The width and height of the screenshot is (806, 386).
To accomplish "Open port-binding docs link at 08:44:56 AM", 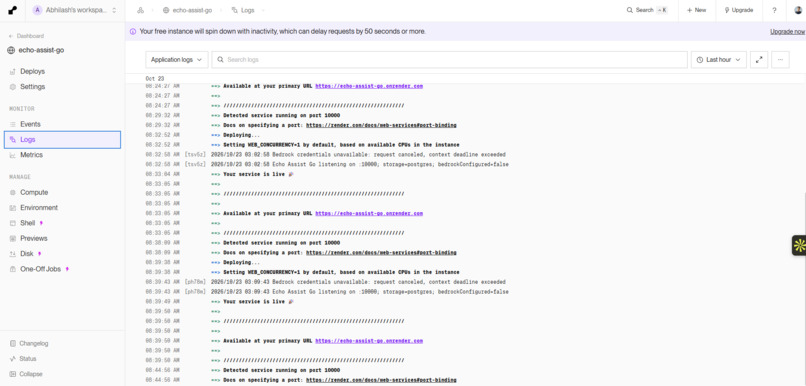I will pos(381,380).
